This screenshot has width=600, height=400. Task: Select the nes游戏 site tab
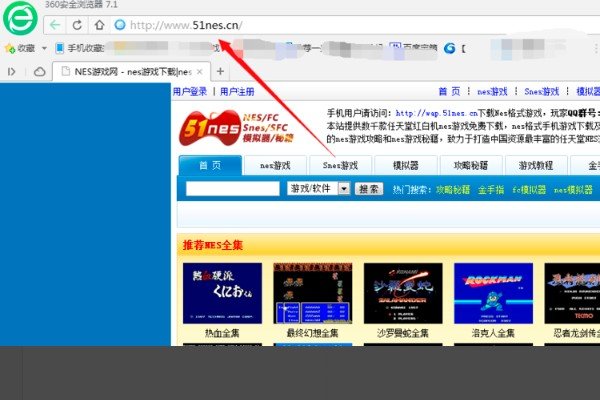click(276, 165)
